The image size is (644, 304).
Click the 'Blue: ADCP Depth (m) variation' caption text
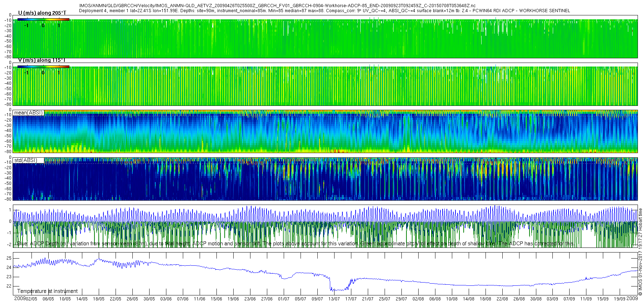296,244
